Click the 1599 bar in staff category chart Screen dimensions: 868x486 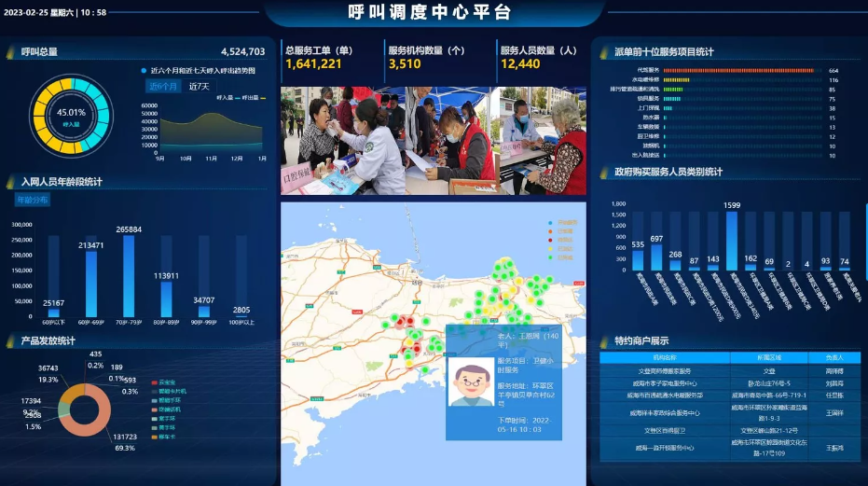click(732, 241)
